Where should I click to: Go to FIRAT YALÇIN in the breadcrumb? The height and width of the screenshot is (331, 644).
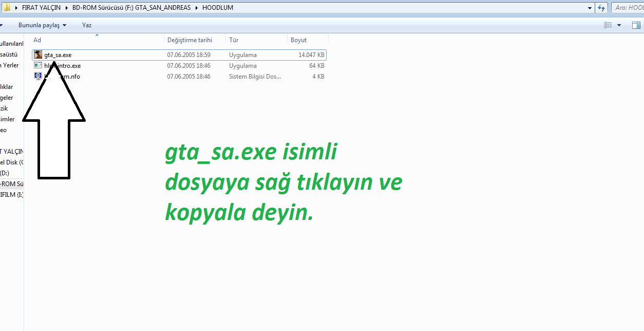[x=42, y=8]
